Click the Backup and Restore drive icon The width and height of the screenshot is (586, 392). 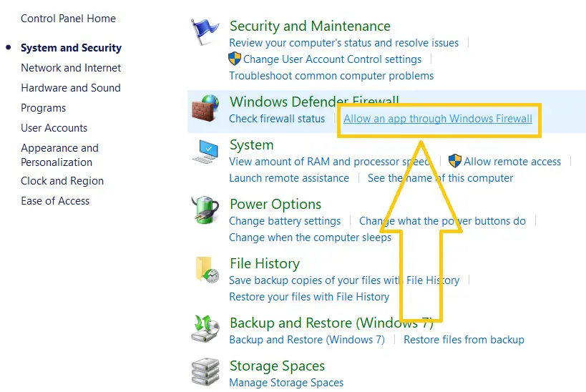pyautogui.click(x=205, y=329)
